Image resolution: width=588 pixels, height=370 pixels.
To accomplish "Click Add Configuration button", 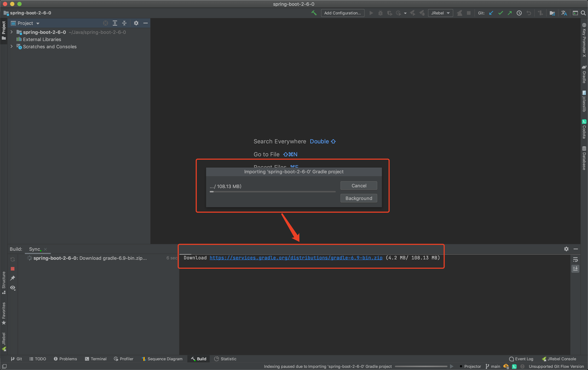I will pos(343,13).
